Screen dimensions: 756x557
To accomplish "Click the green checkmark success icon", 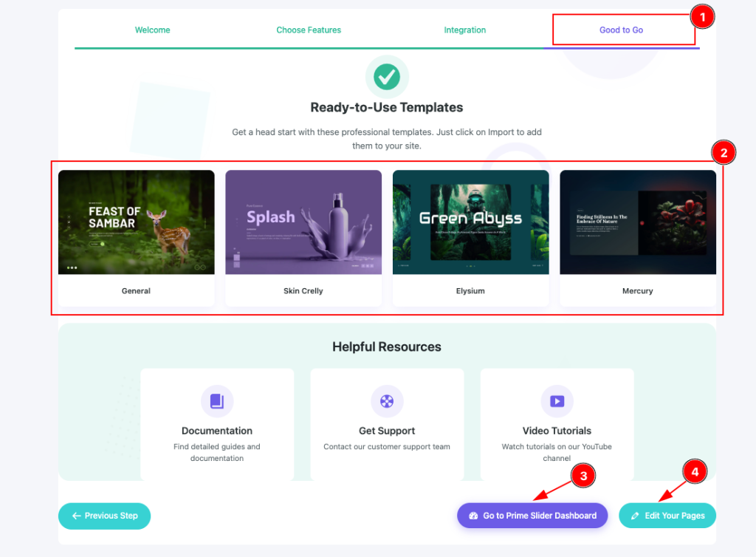I will (x=387, y=76).
